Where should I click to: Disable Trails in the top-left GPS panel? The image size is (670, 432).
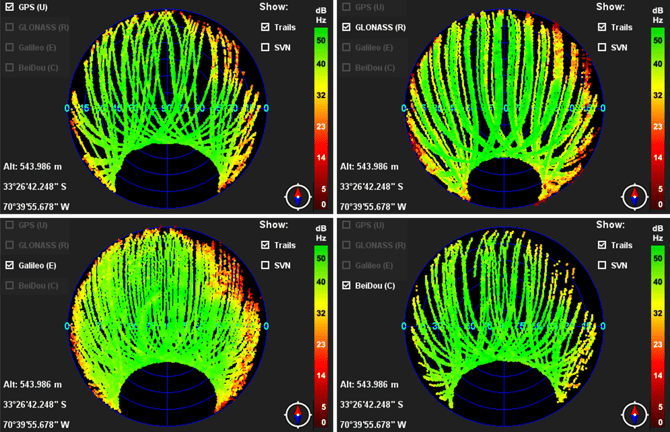pyautogui.click(x=266, y=28)
